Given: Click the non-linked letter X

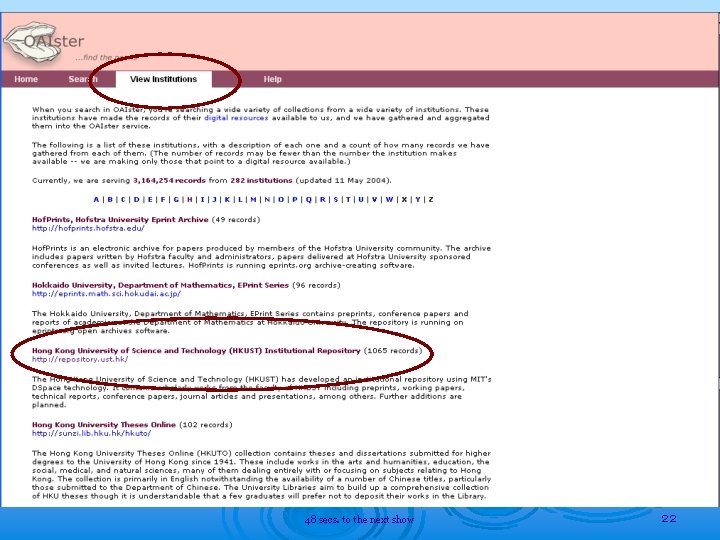Looking at the screenshot, I should point(404,200).
